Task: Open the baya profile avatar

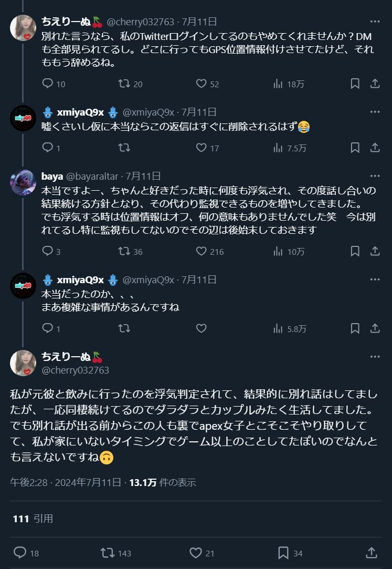Action: [x=23, y=182]
